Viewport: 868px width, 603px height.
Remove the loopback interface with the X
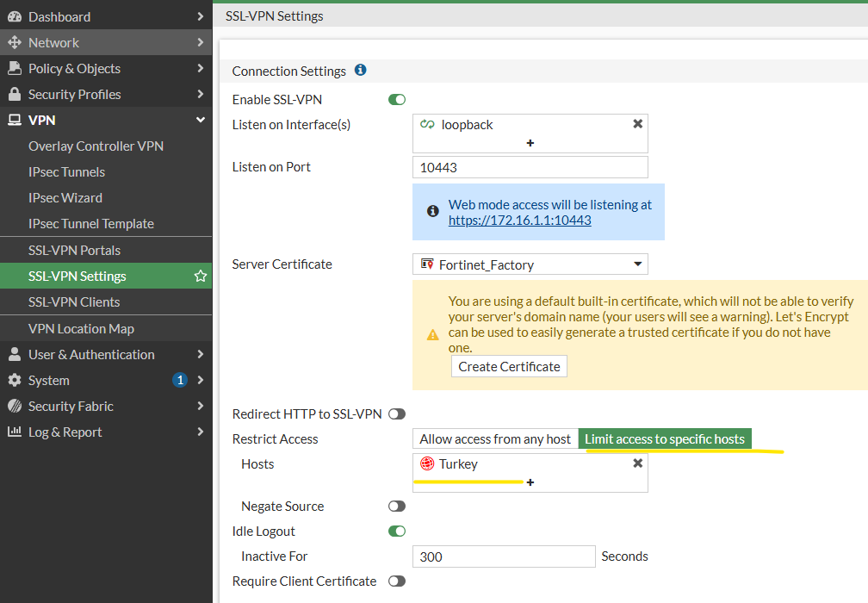[x=638, y=124]
